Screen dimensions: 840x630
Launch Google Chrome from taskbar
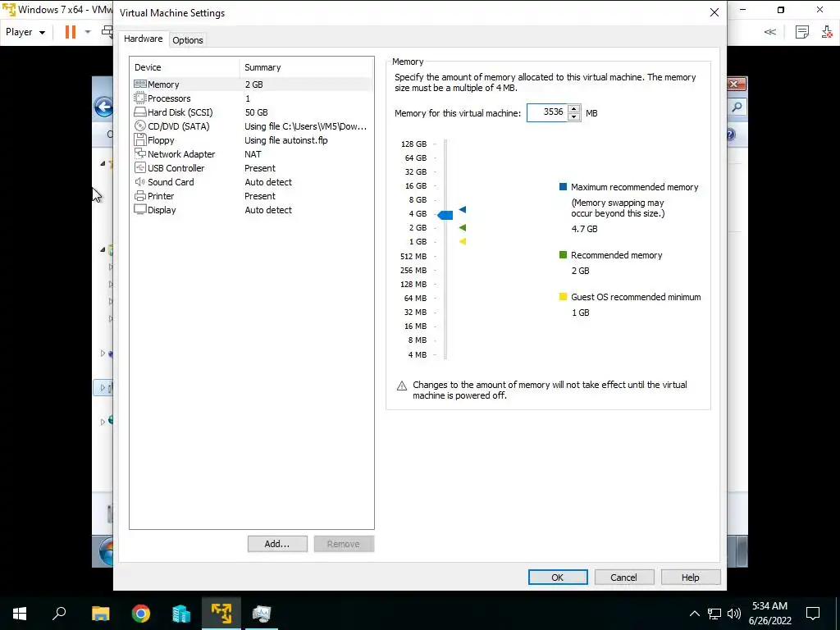(x=141, y=614)
